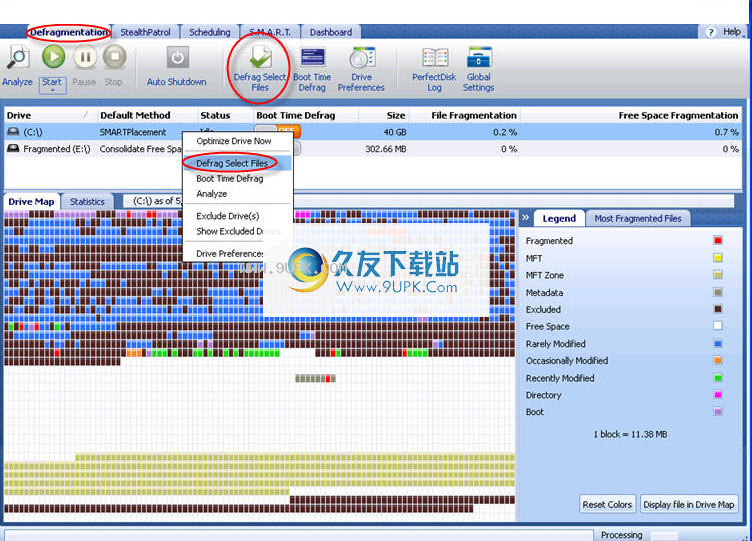Choose Show Excluded Drives in context menu
This screenshot has width=752, height=541.
(x=237, y=231)
